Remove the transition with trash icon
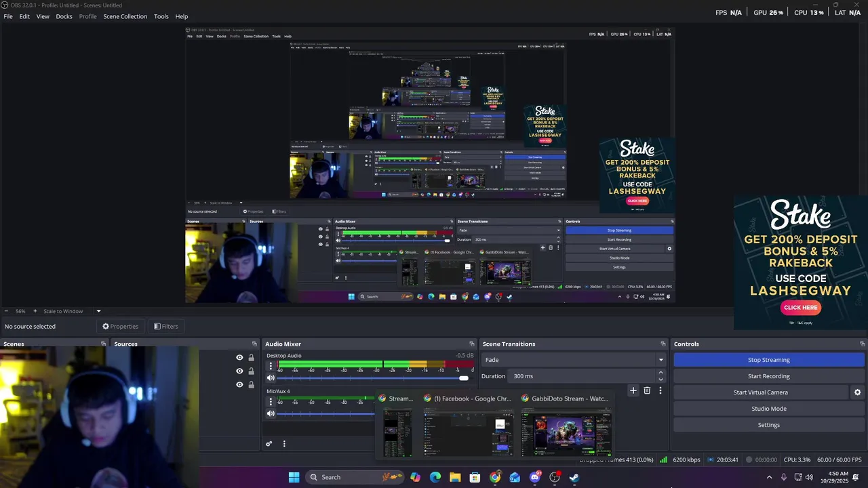 pos(647,390)
